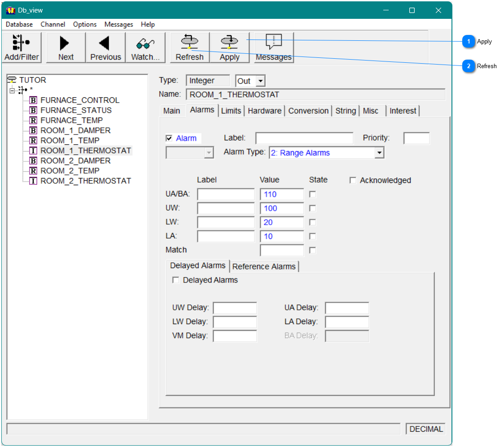
Task: Click the Integer icon beside ROOM_1_THERMOSTAT
Action: 33,151
